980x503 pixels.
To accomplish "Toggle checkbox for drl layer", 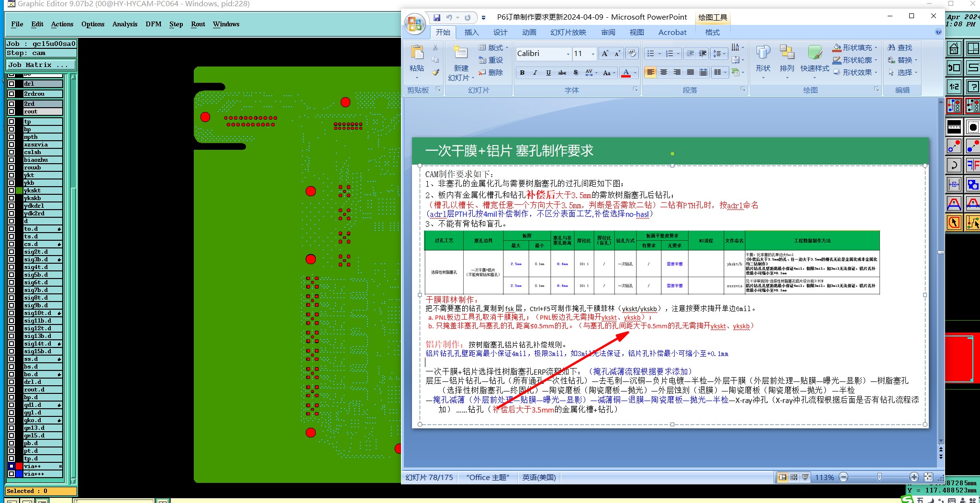I will (11, 84).
